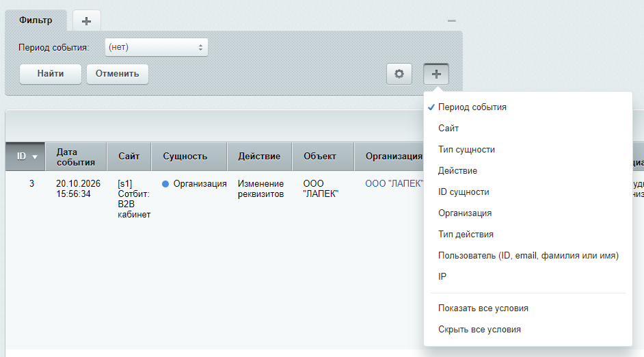Open the Период события dropdown

tap(156, 47)
